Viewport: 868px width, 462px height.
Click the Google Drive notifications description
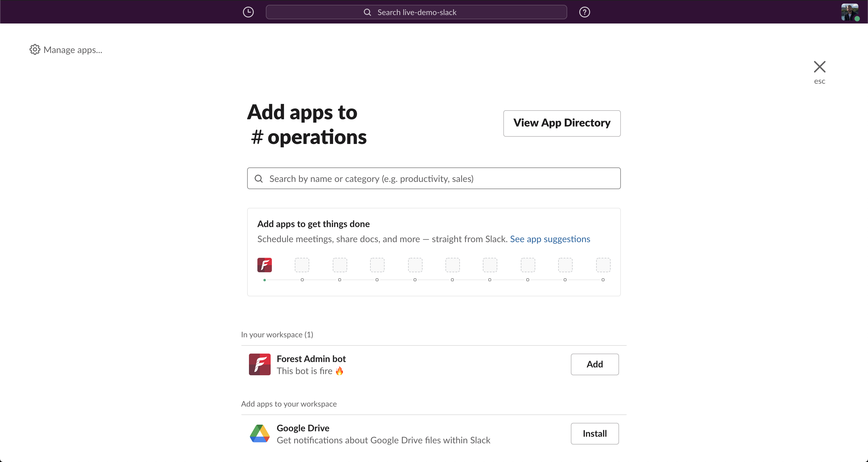coord(383,440)
